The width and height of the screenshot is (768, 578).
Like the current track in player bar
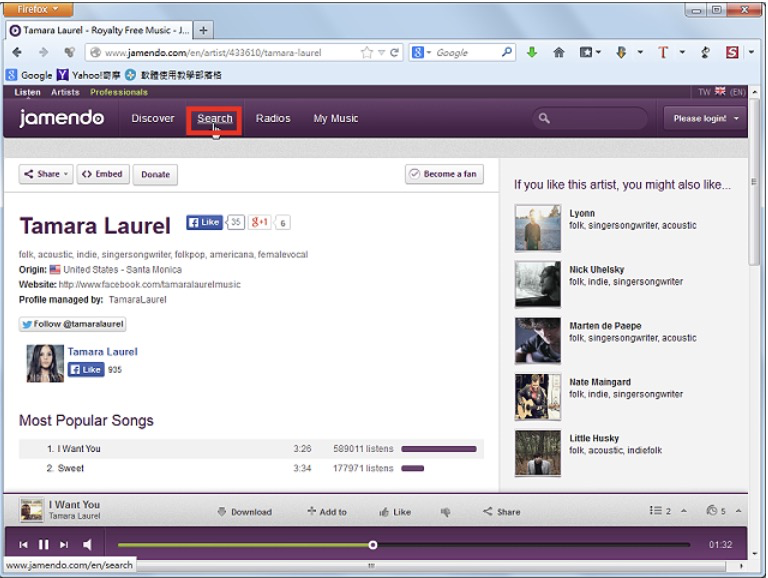[395, 512]
